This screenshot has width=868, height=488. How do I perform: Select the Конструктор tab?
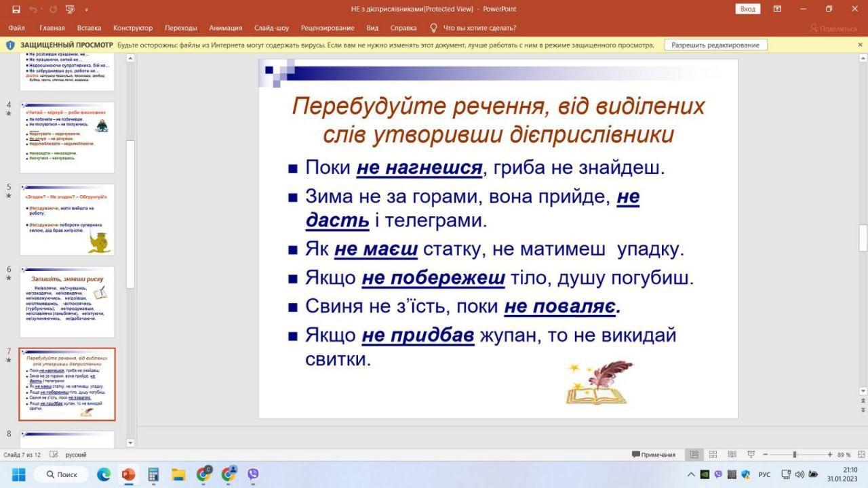tap(133, 28)
